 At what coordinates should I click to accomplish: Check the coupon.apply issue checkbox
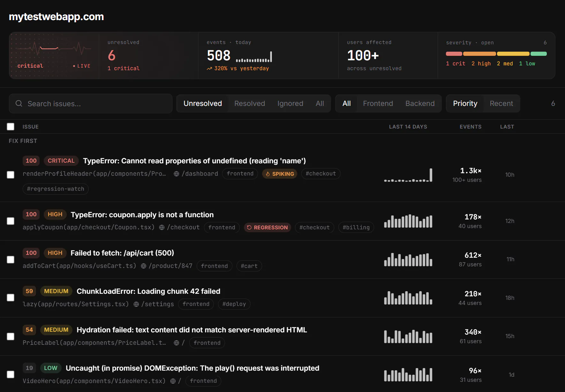tap(11, 221)
